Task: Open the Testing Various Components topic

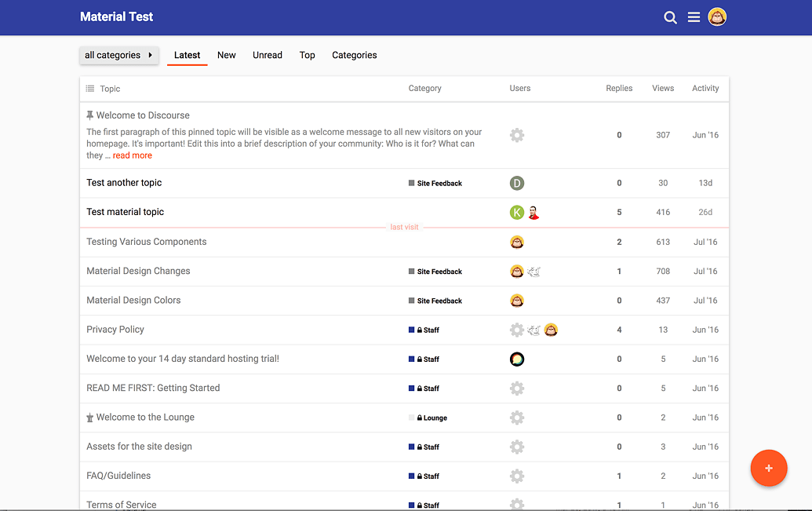Action: (x=147, y=242)
